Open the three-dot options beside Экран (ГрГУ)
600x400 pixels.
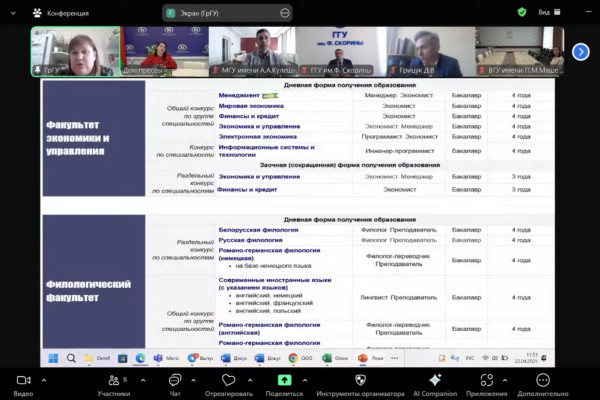(x=286, y=13)
